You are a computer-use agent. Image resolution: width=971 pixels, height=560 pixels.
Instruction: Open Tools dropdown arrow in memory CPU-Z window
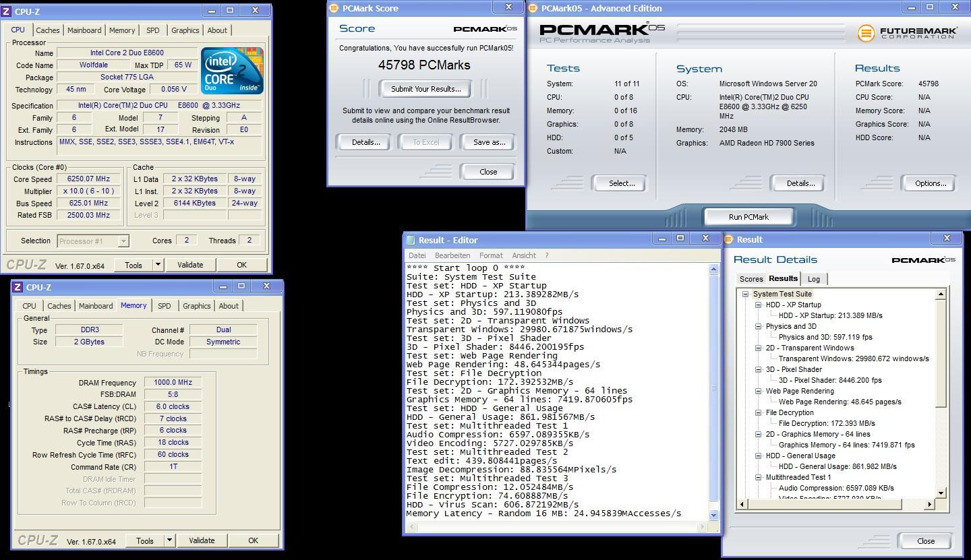pyautogui.click(x=170, y=540)
